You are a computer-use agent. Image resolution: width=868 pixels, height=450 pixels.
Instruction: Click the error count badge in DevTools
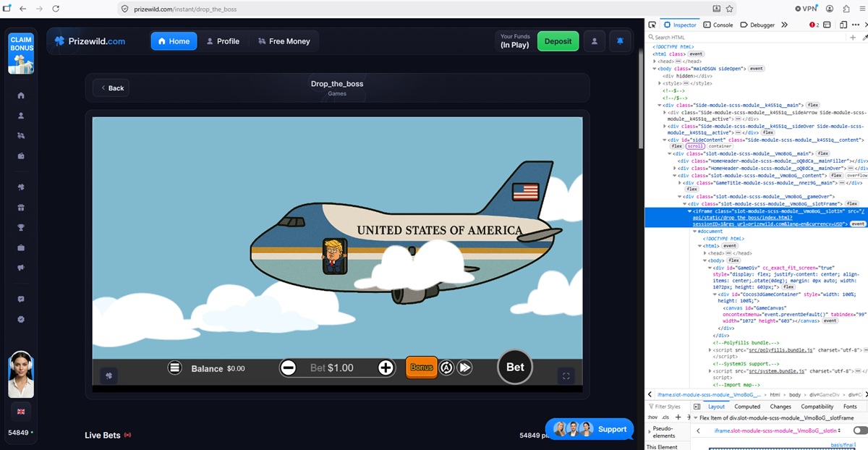pos(814,25)
